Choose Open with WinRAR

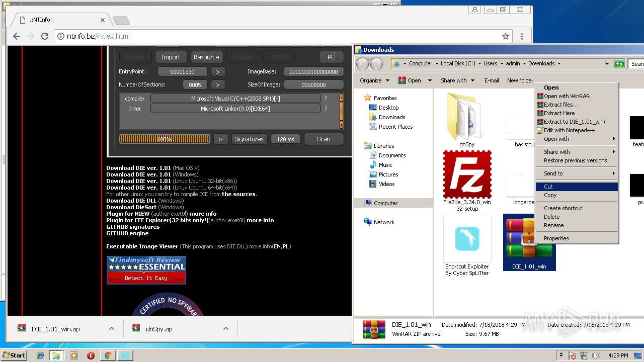(x=577, y=96)
